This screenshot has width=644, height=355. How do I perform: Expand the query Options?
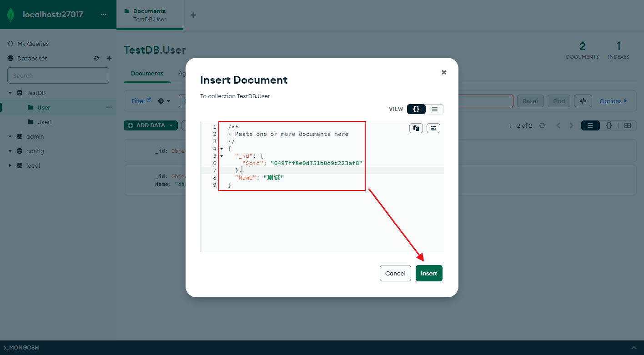(x=613, y=101)
